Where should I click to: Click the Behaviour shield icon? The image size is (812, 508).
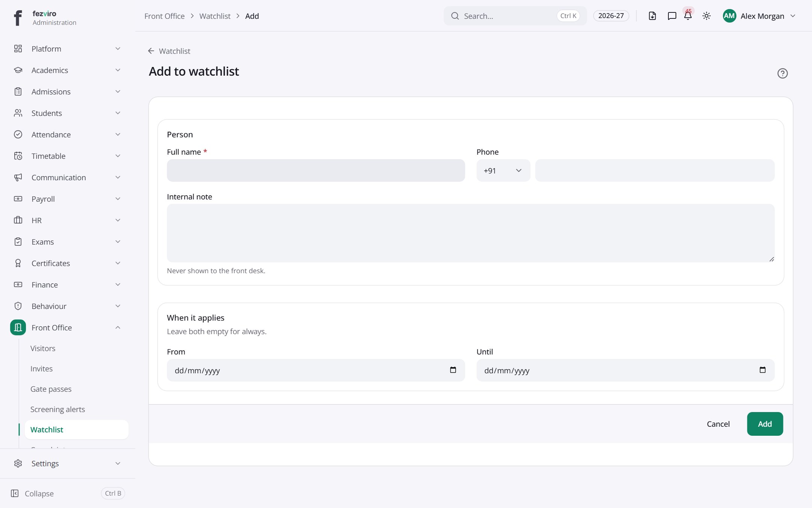point(18,306)
